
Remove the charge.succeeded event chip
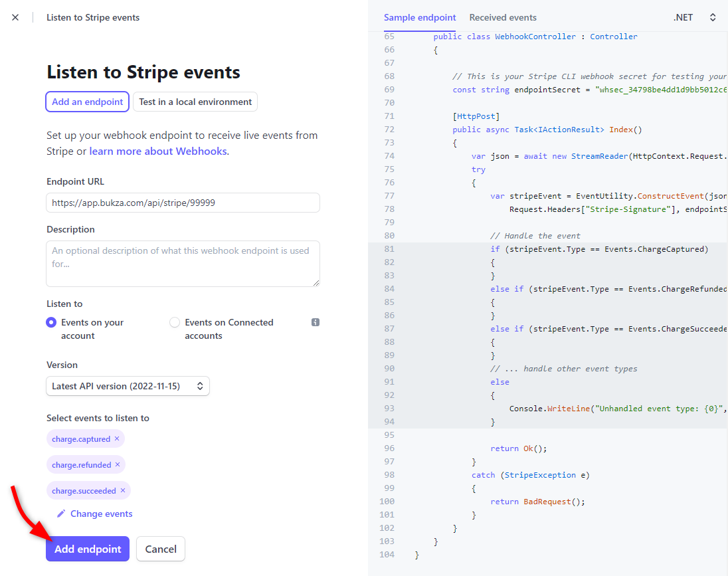123,491
